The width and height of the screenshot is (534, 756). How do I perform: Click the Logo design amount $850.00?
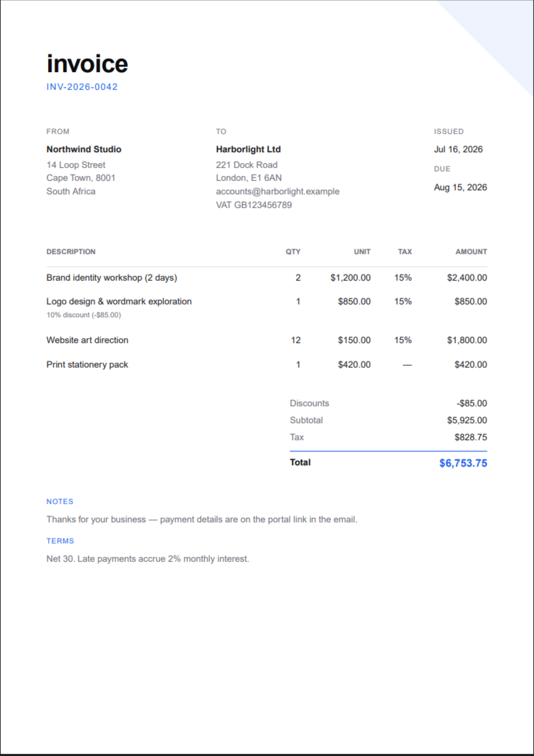pyautogui.click(x=471, y=301)
